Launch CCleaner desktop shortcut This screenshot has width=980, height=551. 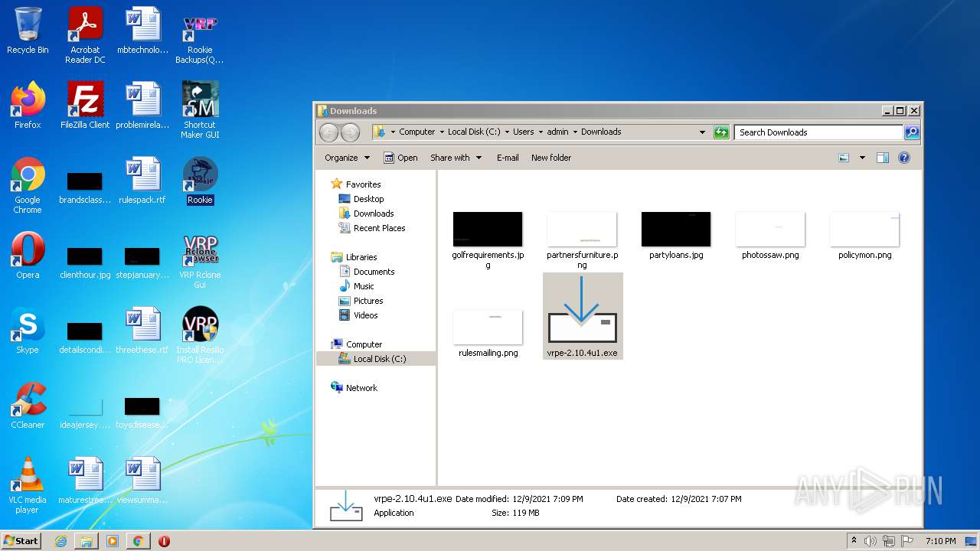tap(28, 406)
